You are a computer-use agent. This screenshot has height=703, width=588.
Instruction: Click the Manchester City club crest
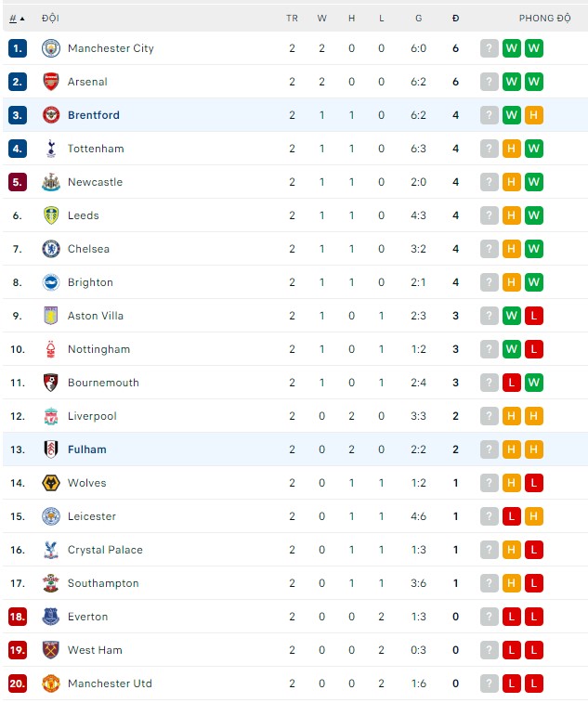51,48
